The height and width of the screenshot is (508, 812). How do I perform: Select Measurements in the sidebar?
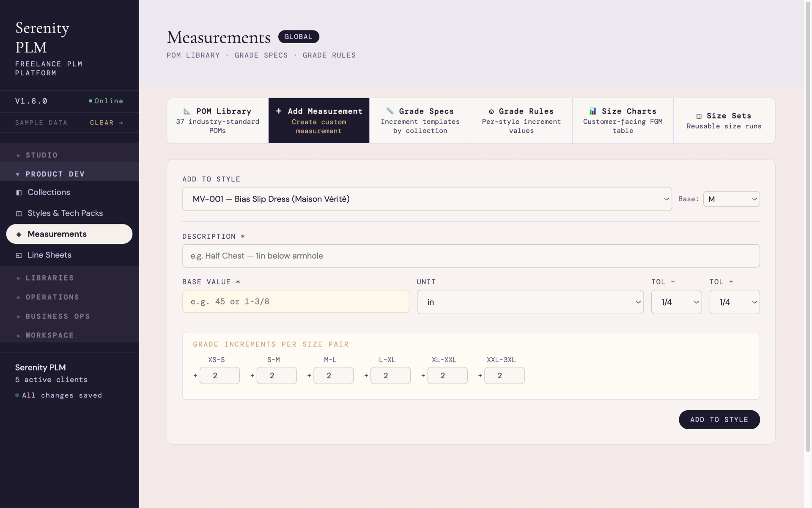[69, 234]
